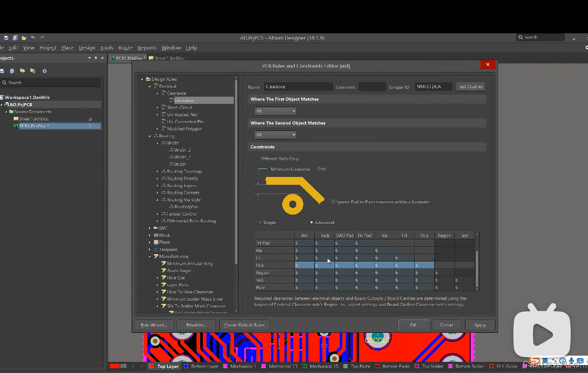Open the Projects panel dropdown arrow
Screen dimensions: 588x373
pyautogui.click(x=89, y=58)
